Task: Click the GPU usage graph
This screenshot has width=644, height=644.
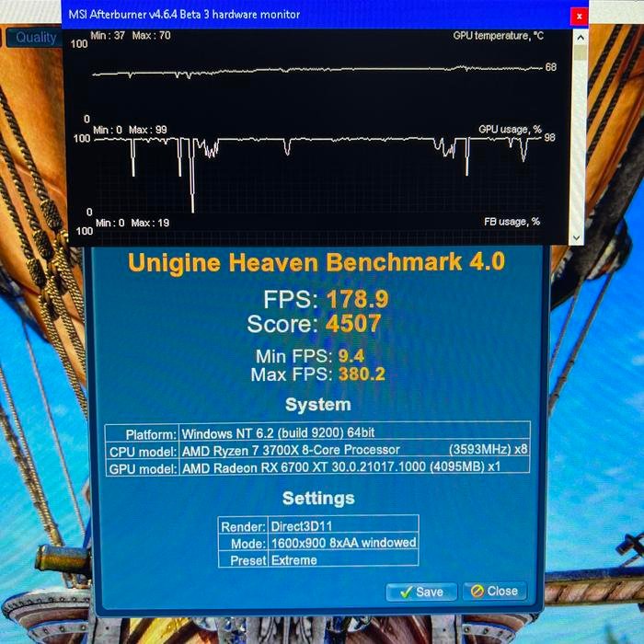Action: pos(313,156)
